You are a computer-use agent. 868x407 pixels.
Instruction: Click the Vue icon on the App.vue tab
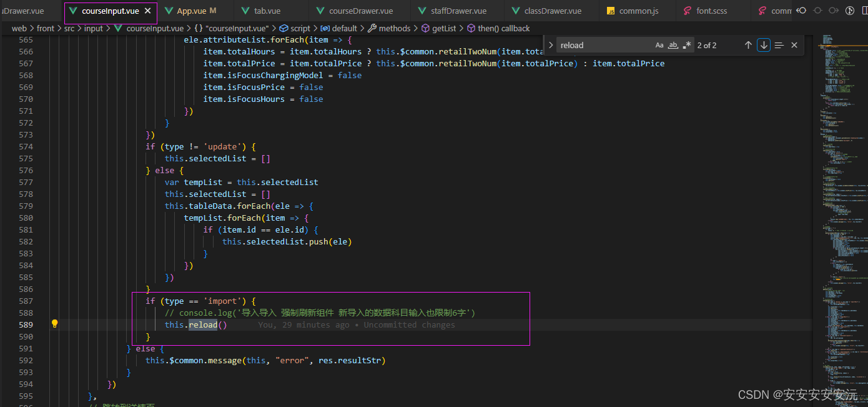tap(169, 11)
